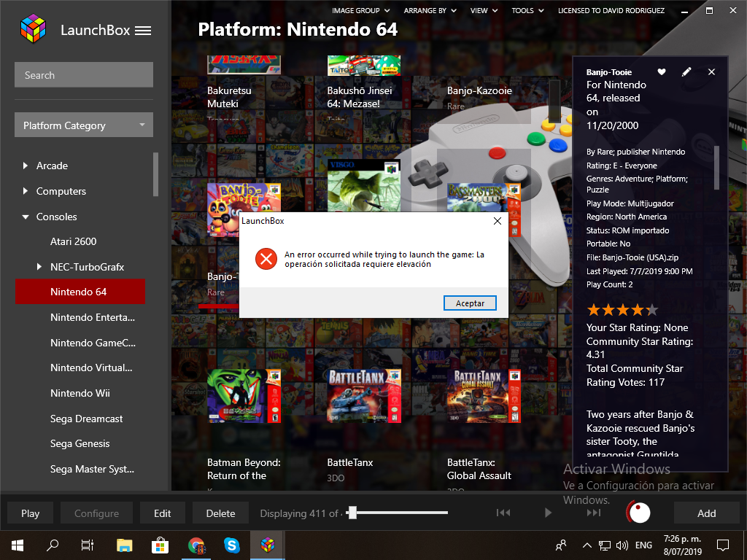Select BattleTanx box art
The image size is (747, 560).
[x=364, y=396]
